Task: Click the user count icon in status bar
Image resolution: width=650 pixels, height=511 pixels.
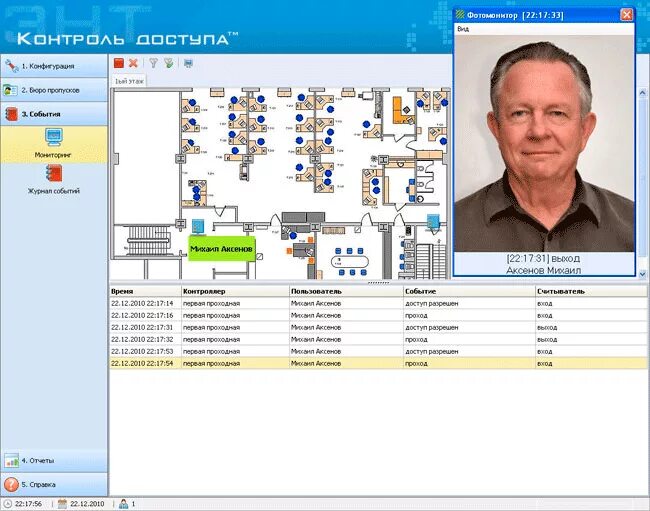Action: click(124, 504)
